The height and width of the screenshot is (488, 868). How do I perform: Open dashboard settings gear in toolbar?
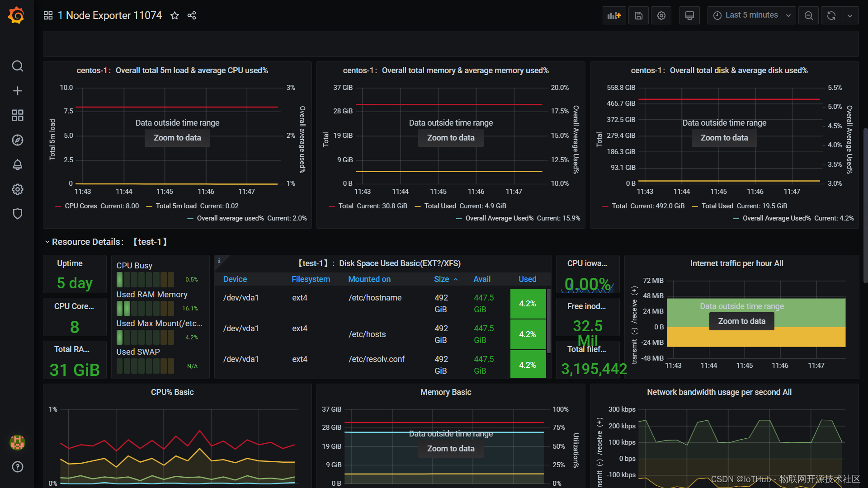[661, 15]
